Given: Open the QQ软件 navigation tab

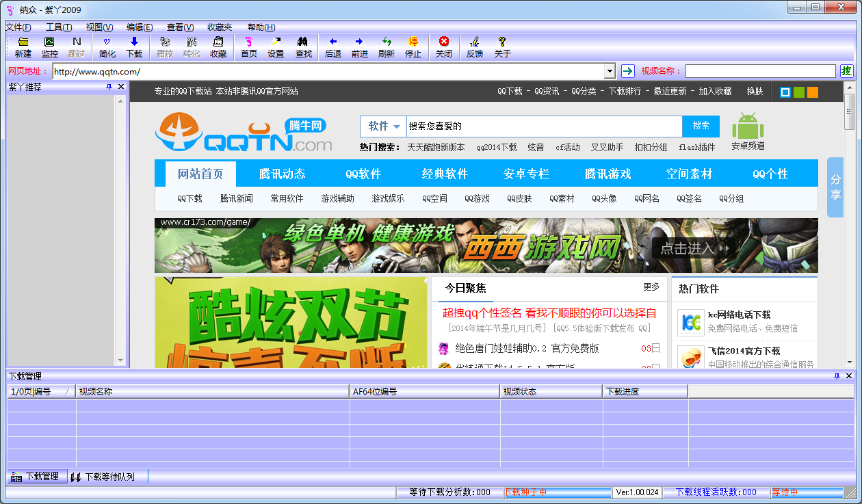Looking at the screenshot, I should click(x=363, y=174).
